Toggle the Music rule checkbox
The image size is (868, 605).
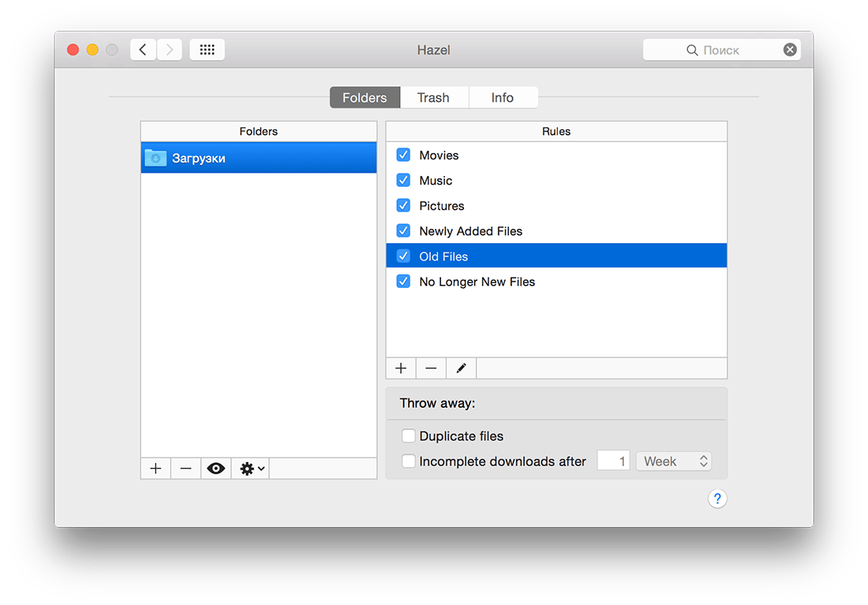coord(403,181)
